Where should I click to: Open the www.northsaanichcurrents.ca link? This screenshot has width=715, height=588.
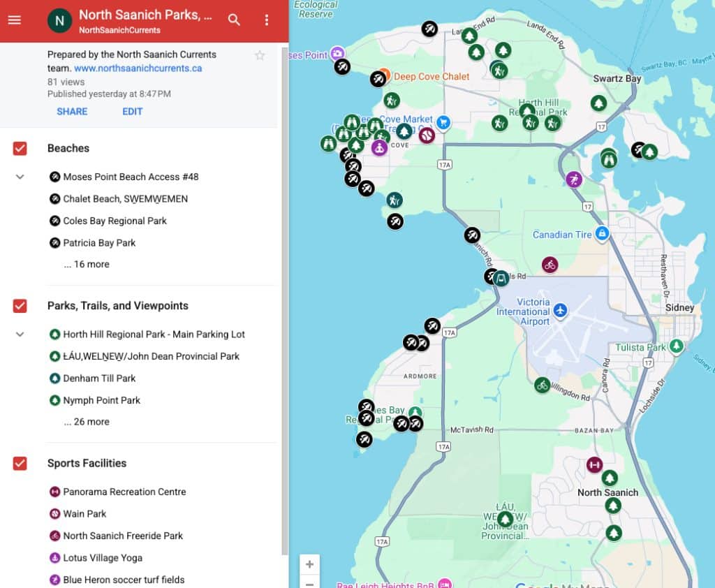coord(138,68)
